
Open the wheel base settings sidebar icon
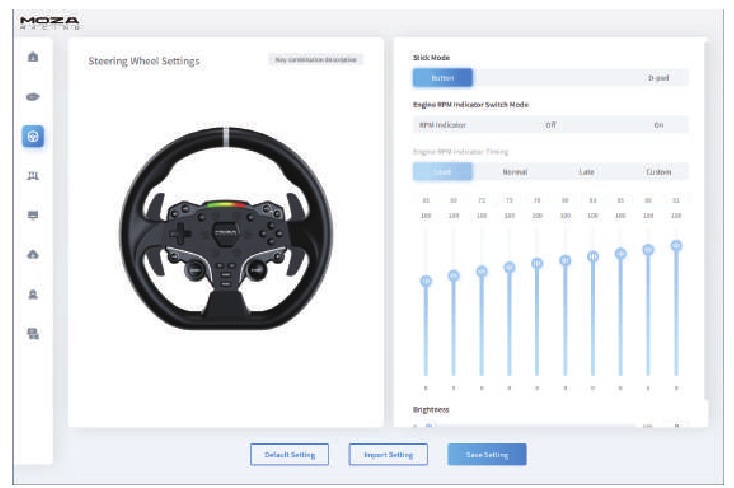click(33, 97)
